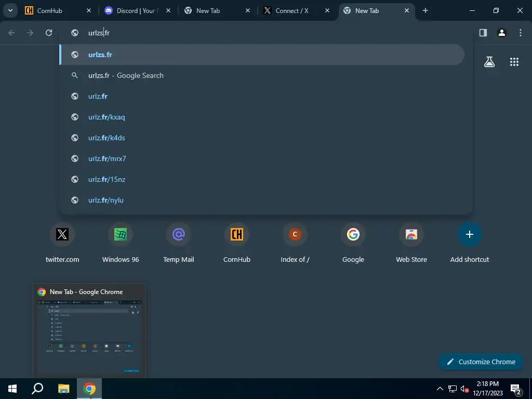The image size is (532, 399).
Task: Click the Chrome taskbar icon
Action: pyautogui.click(x=89, y=389)
